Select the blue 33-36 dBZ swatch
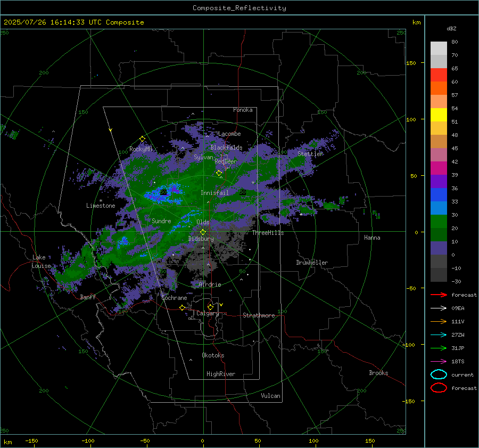 tap(439, 195)
